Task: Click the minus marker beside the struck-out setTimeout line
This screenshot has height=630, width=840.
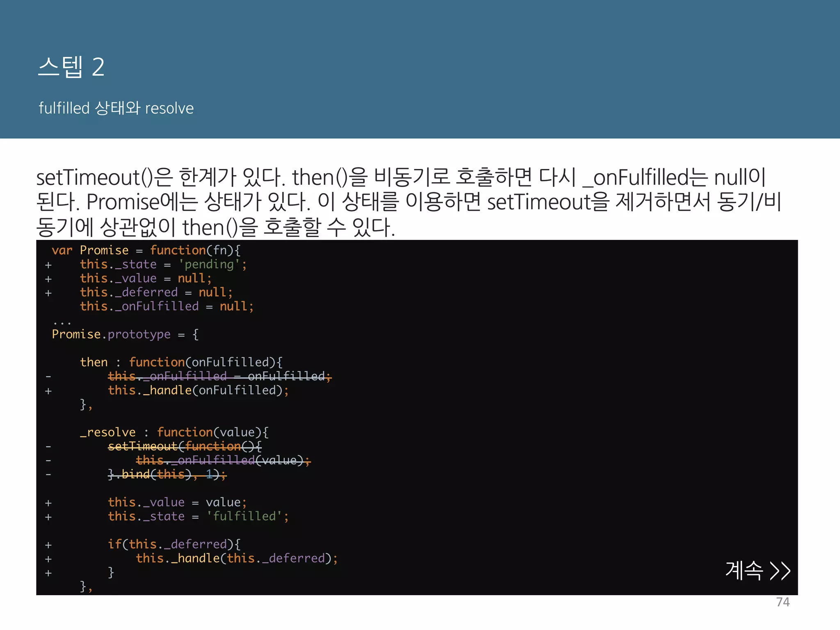Action: tap(48, 447)
